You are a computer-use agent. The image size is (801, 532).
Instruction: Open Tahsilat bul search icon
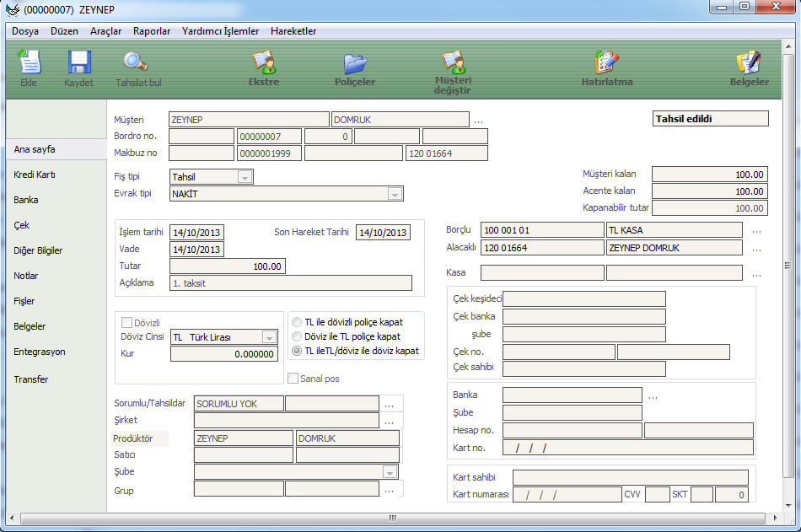tap(136, 63)
